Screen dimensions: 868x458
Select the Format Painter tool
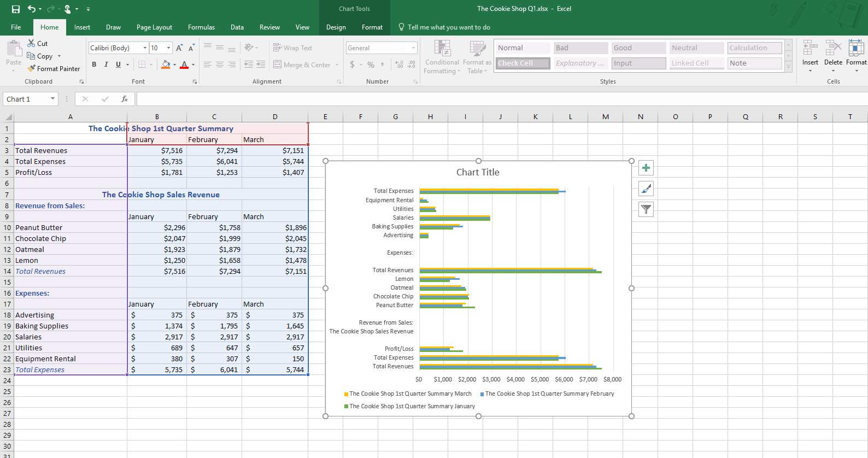(x=54, y=68)
